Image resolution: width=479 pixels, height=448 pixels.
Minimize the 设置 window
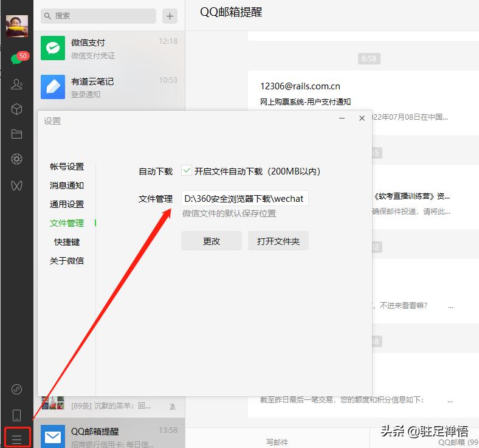(342, 118)
